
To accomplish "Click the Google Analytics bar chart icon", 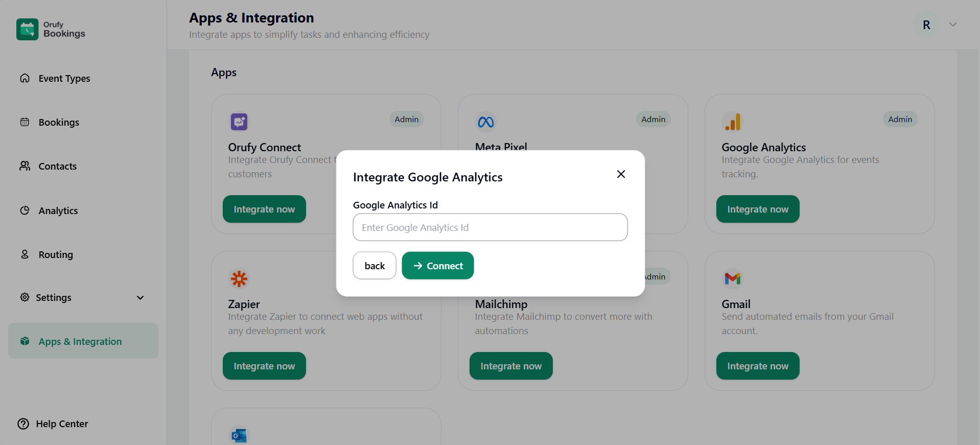I will [732, 122].
